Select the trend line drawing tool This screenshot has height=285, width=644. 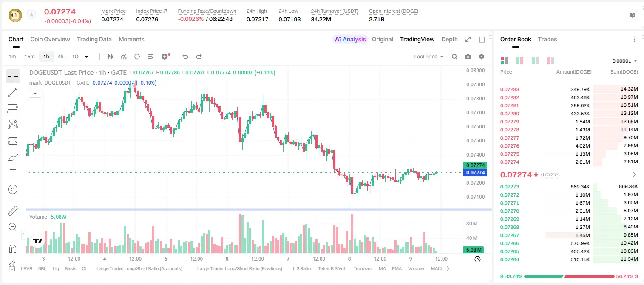(13, 92)
